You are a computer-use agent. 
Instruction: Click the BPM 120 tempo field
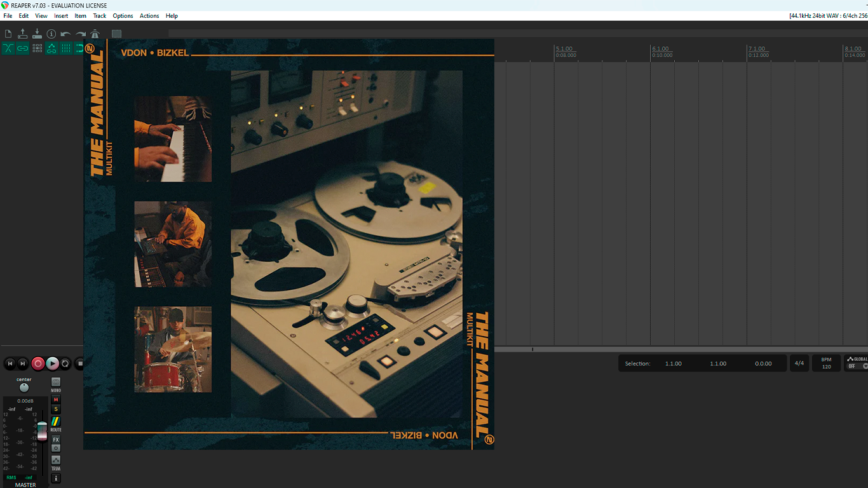pos(826,363)
